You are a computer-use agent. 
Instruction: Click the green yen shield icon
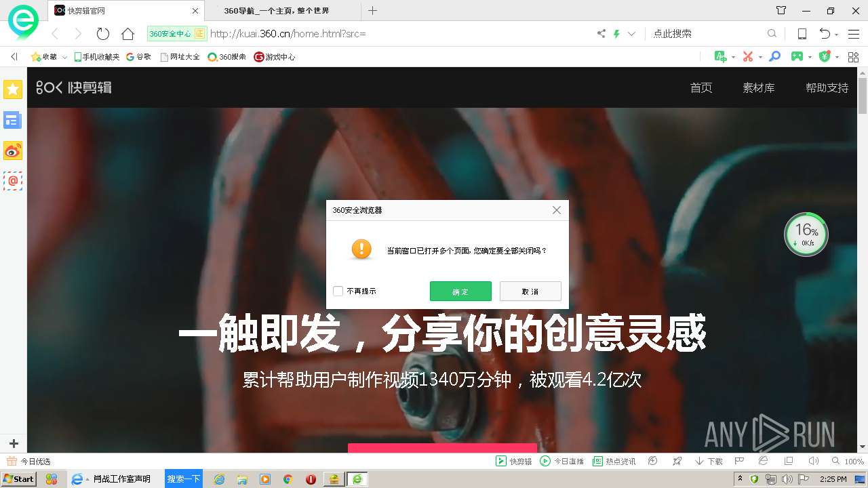[x=825, y=57]
